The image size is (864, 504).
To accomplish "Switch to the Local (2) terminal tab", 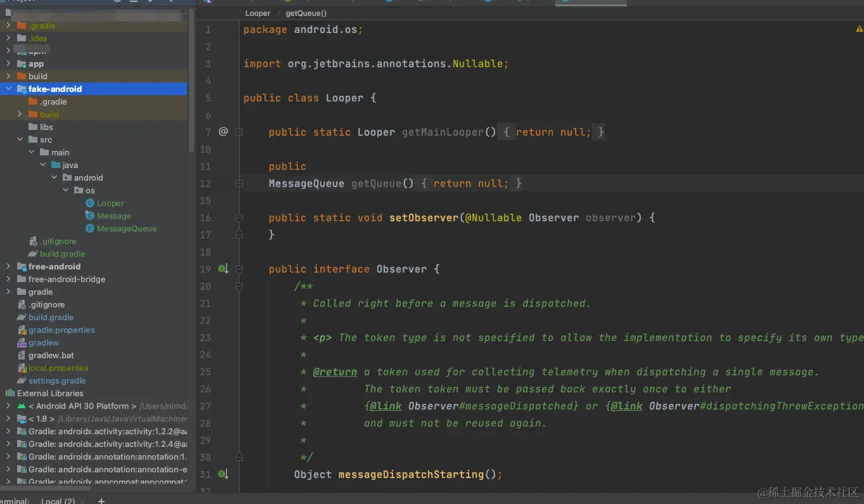I will pyautogui.click(x=58, y=501).
